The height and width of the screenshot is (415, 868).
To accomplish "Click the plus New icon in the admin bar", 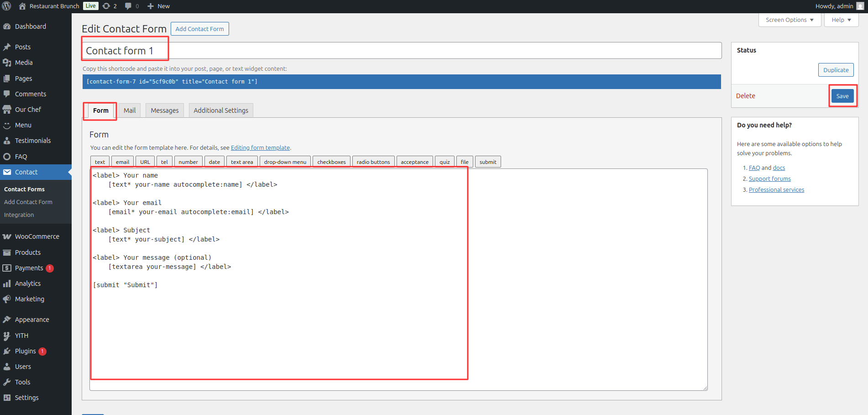I will 150,6.
